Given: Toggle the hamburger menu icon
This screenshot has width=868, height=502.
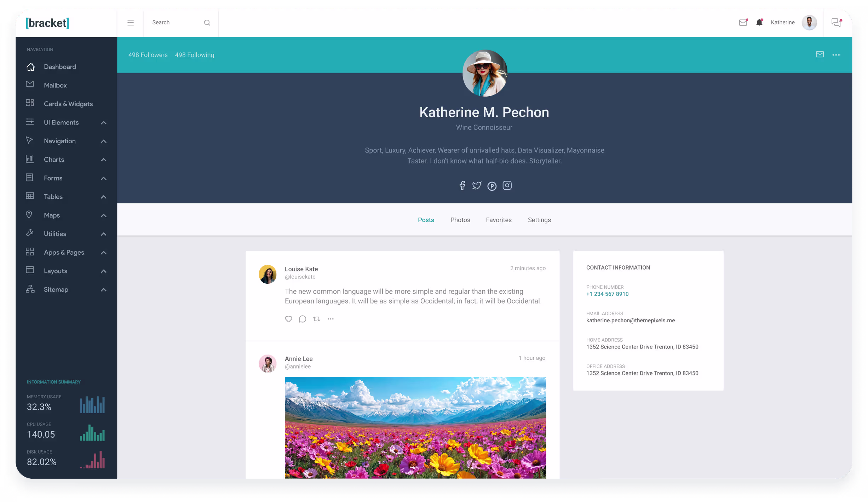Looking at the screenshot, I should point(130,23).
